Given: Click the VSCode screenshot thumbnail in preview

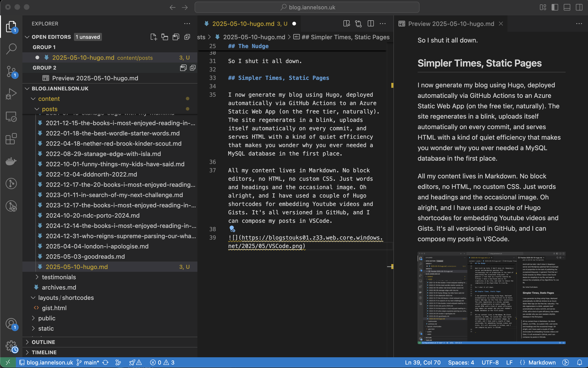Looking at the screenshot, I should point(491,298).
